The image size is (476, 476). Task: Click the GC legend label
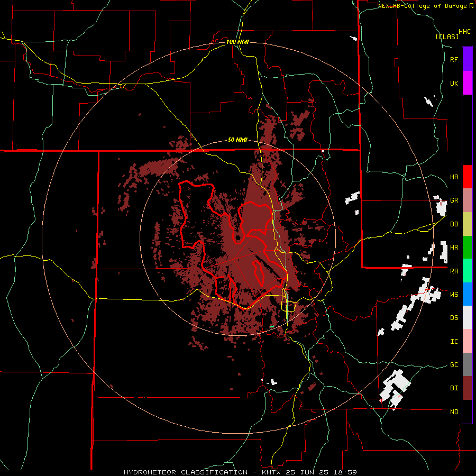454,364
